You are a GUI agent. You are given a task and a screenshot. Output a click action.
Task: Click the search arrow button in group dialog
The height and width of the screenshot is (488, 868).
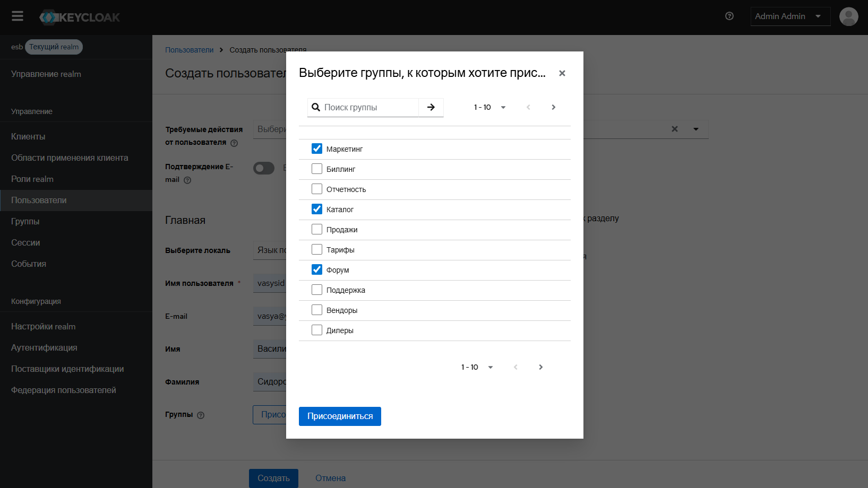coord(431,107)
